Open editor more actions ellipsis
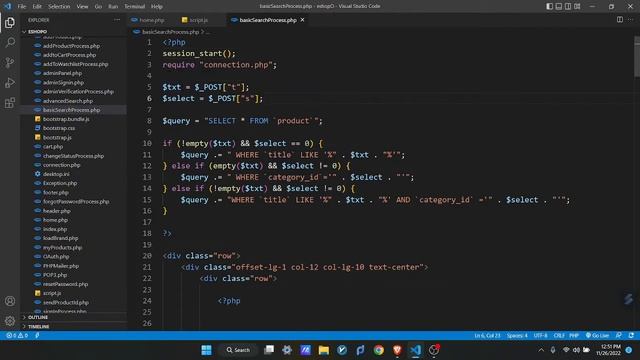This screenshot has width=640, height=360. coord(631,20)
